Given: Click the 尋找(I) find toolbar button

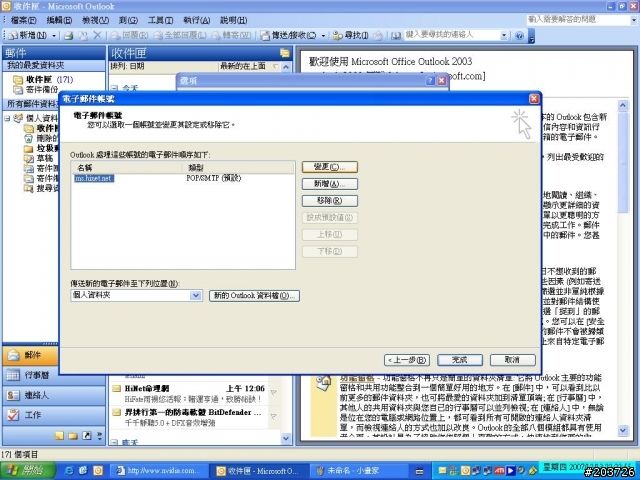Looking at the screenshot, I should click(x=351, y=36).
